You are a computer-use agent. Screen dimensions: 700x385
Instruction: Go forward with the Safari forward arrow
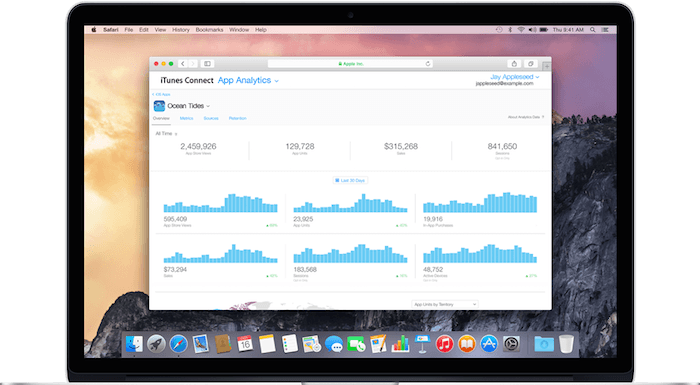point(192,64)
